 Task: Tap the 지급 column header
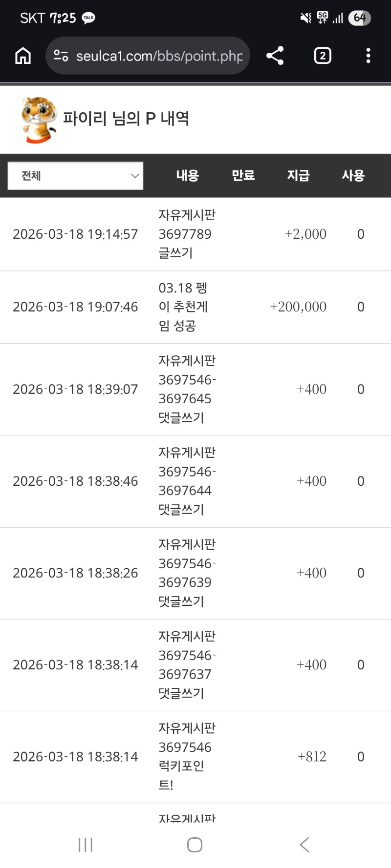(298, 176)
